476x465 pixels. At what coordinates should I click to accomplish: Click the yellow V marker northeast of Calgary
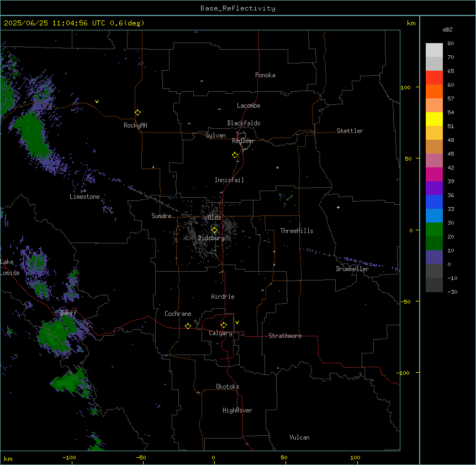[237, 323]
